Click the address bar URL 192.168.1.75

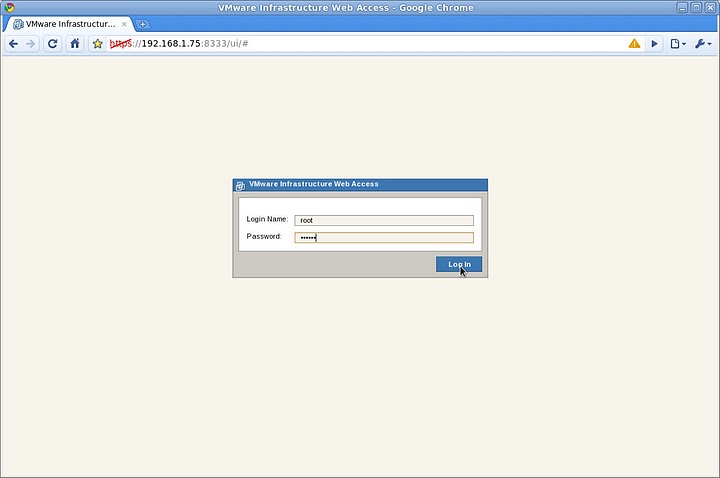click(x=171, y=44)
